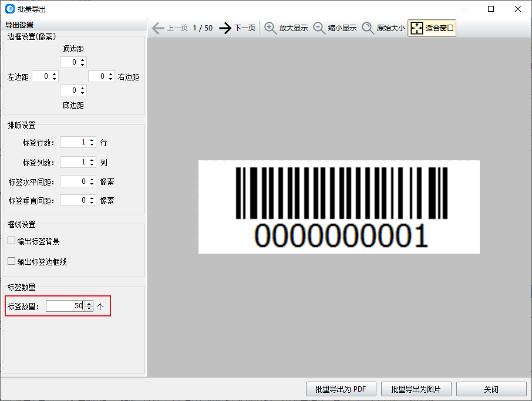This screenshot has height=401, width=532.
Task: Decrease the bottom margin (底边距) value
Action: click(82, 93)
